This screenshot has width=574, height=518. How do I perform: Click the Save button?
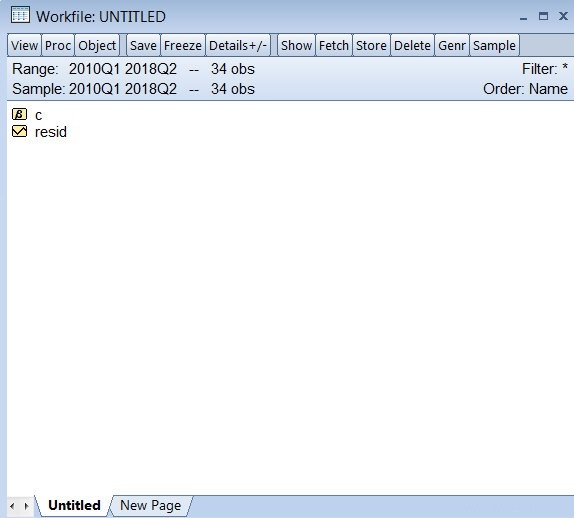coord(143,45)
